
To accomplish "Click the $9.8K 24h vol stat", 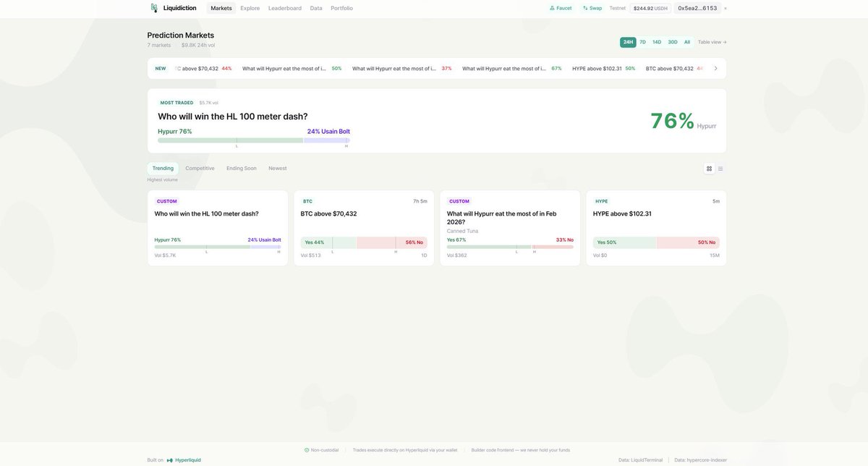I will [x=198, y=45].
